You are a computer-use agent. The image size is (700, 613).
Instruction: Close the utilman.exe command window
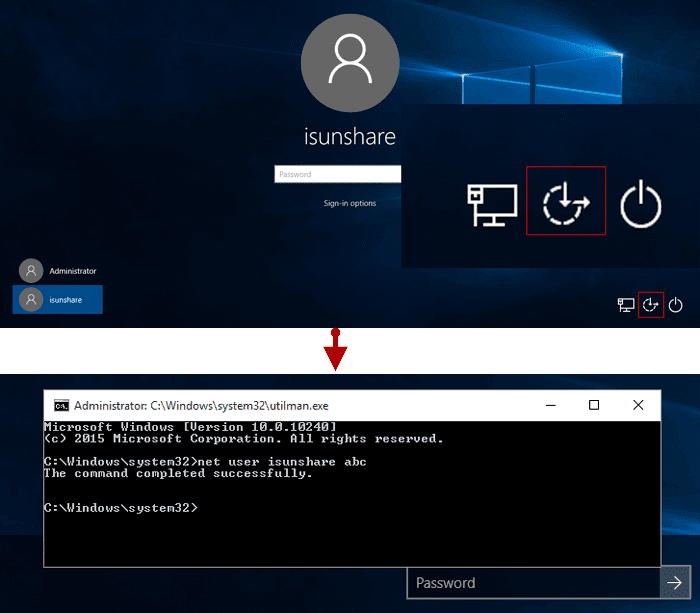click(x=638, y=405)
